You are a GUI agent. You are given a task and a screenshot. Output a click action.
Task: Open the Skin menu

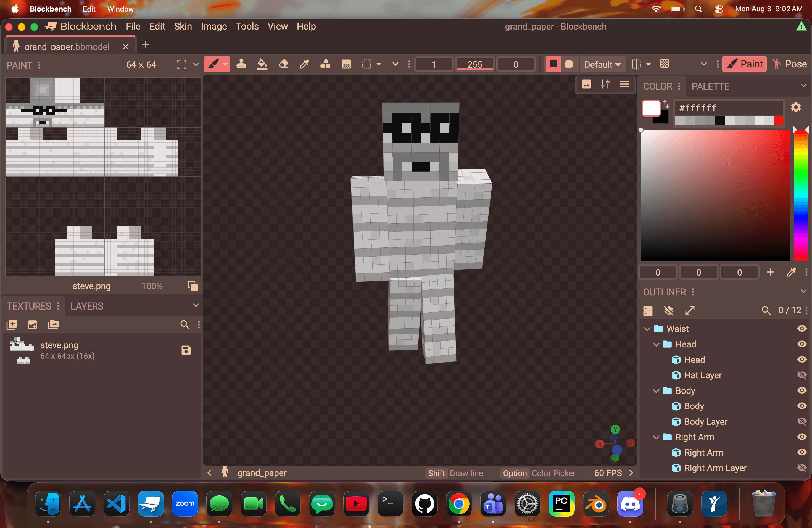(x=183, y=26)
